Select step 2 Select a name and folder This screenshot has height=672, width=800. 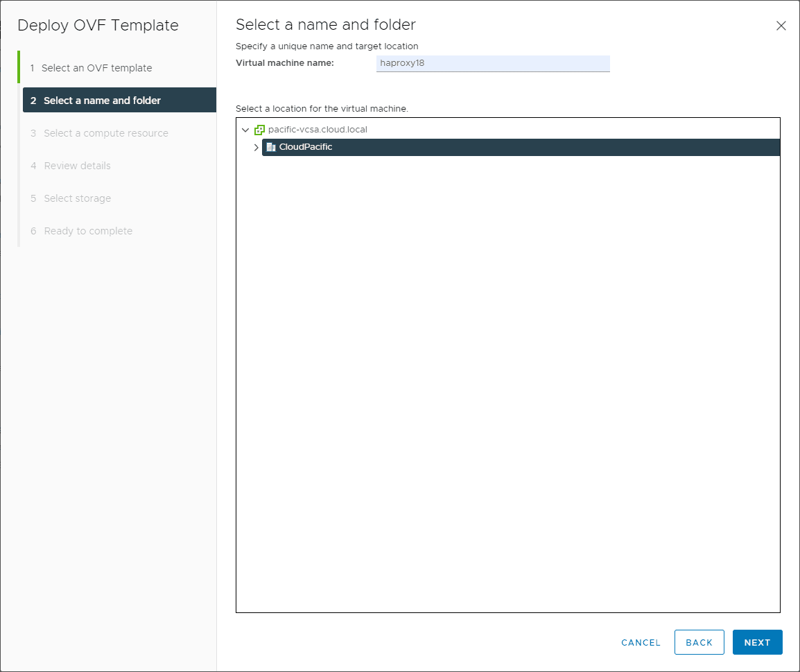(119, 100)
